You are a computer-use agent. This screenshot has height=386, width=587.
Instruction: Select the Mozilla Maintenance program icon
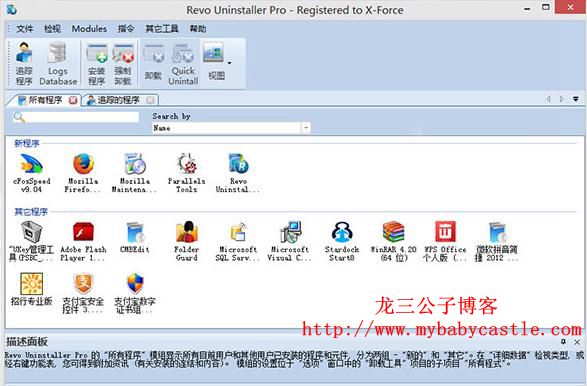(x=134, y=173)
